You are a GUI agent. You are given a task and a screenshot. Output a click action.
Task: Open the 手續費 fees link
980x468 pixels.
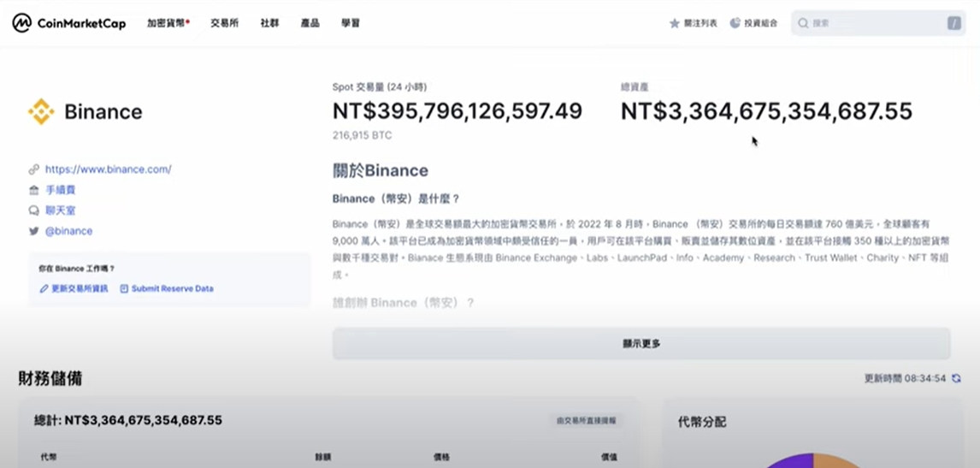pyautogui.click(x=60, y=190)
